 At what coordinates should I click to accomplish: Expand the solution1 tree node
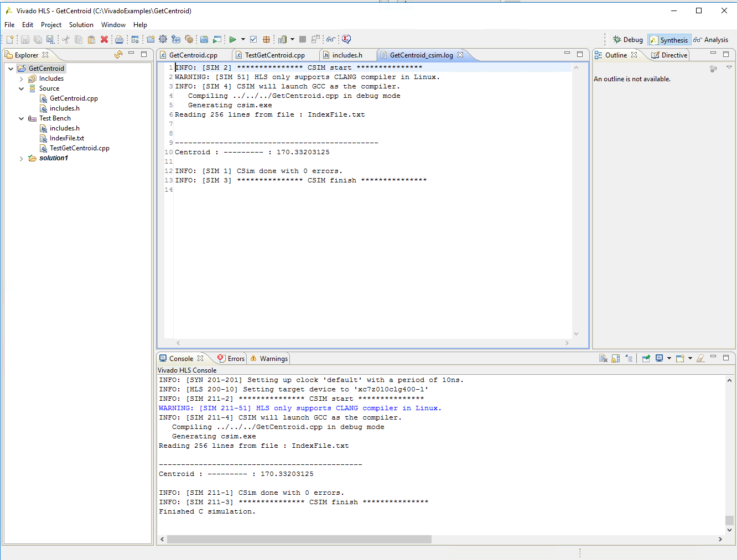coord(21,158)
